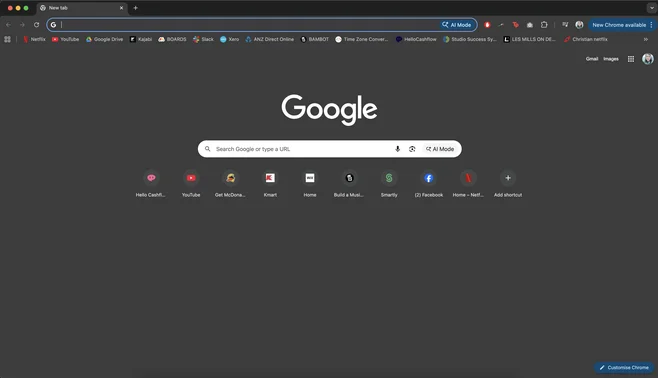Open the BAMBOT bookmark
The image size is (658, 378).
pyautogui.click(x=315, y=39)
